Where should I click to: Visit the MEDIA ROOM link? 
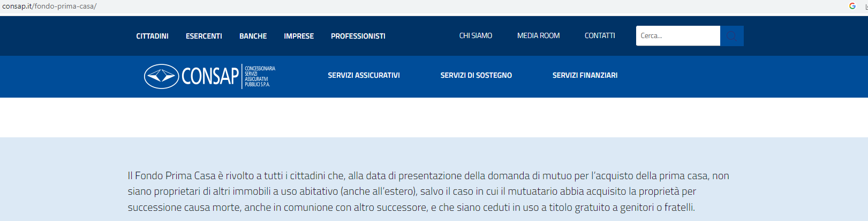click(538, 35)
